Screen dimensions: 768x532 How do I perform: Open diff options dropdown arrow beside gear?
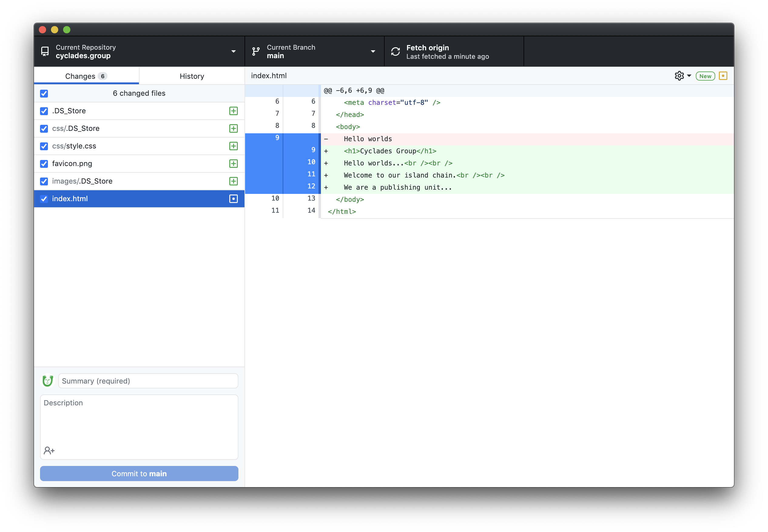point(689,76)
